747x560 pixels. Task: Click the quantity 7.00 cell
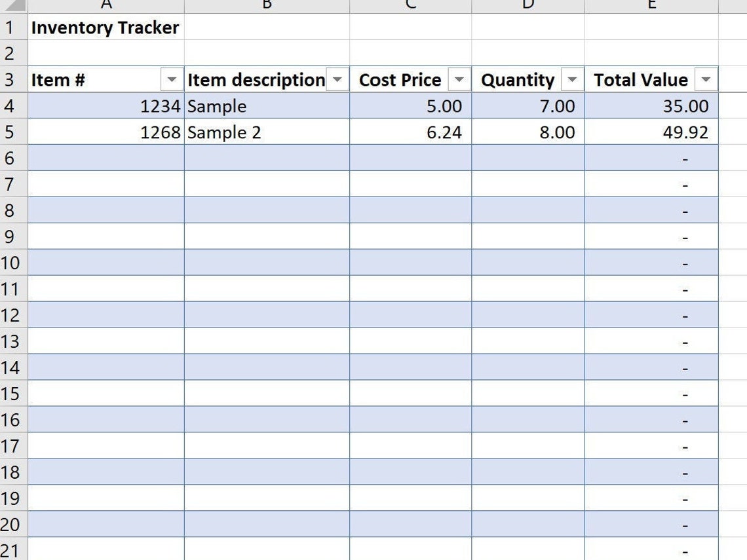coord(527,105)
